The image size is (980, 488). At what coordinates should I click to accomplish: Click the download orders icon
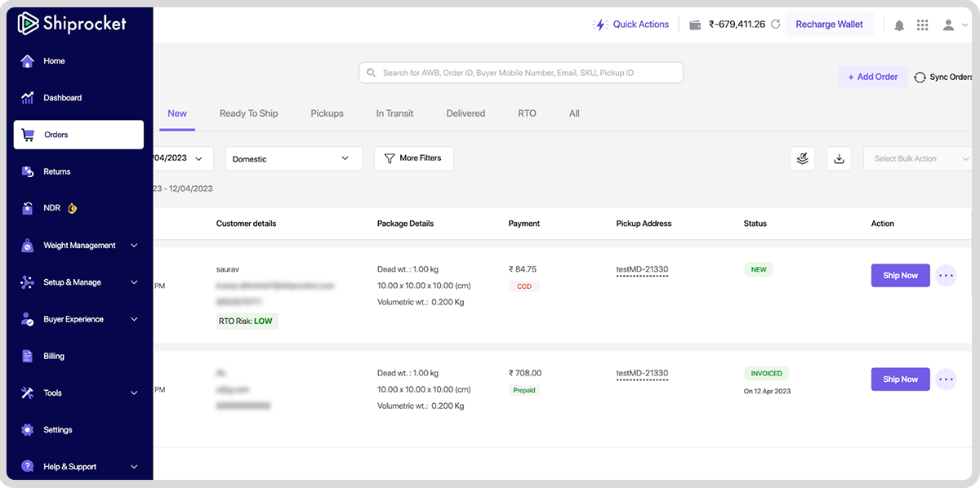[x=839, y=158]
